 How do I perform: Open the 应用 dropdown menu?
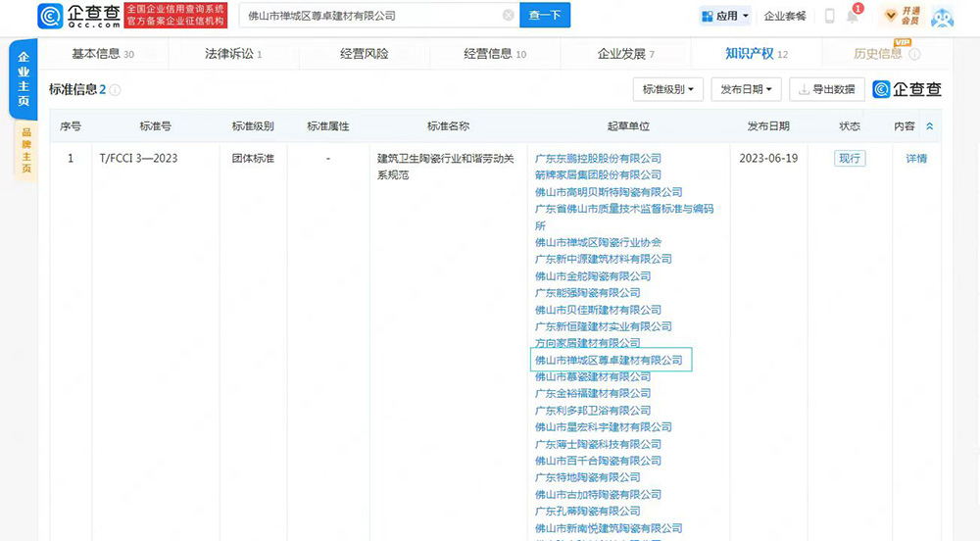coord(725,16)
